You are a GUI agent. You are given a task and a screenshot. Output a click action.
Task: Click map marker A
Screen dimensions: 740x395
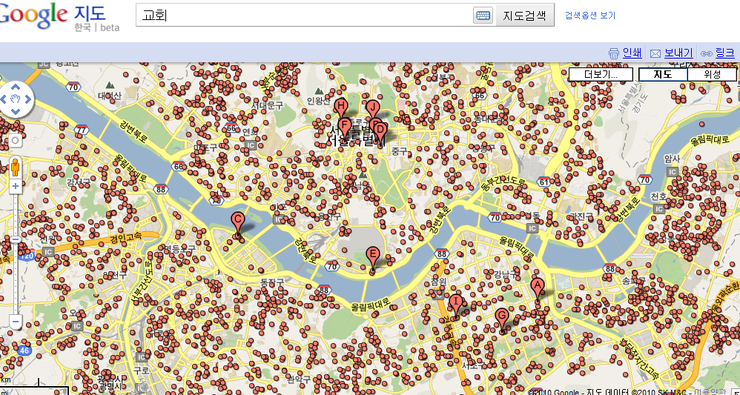[x=537, y=287]
